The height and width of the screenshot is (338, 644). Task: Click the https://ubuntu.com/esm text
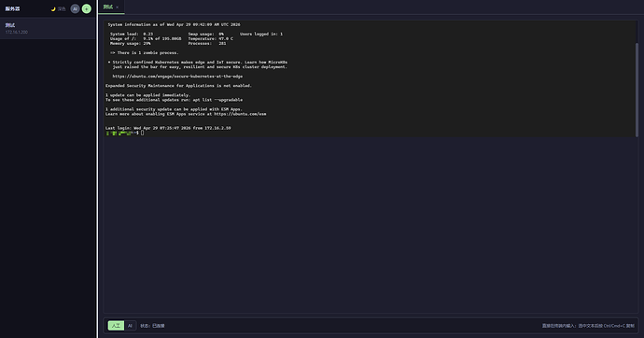(x=240, y=114)
